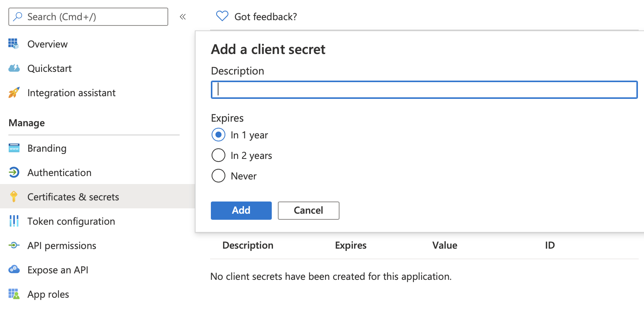Select the In 1 year expiry option
This screenshot has height=311, width=644.
click(x=218, y=135)
